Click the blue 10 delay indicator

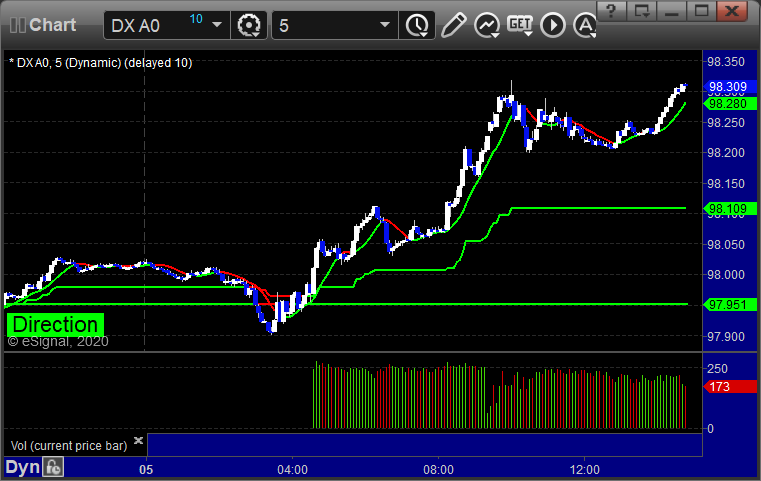196,19
